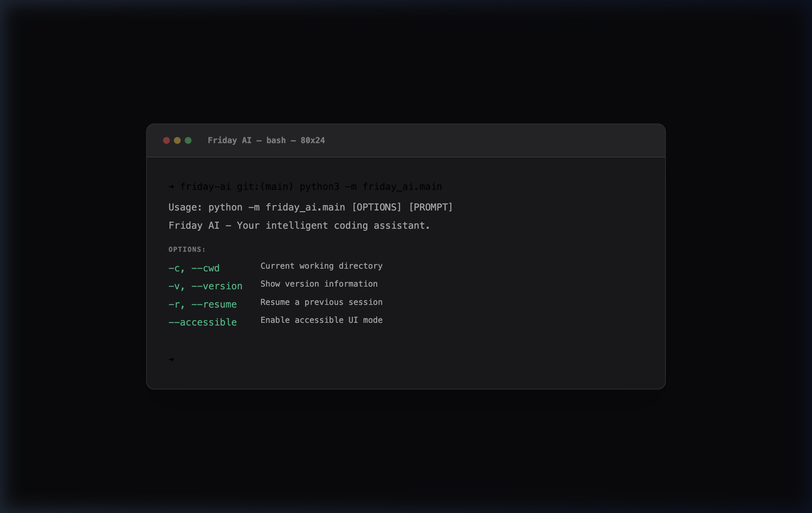812x513 pixels.
Task: Click the -r, --resume option flag
Action: (x=202, y=304)
